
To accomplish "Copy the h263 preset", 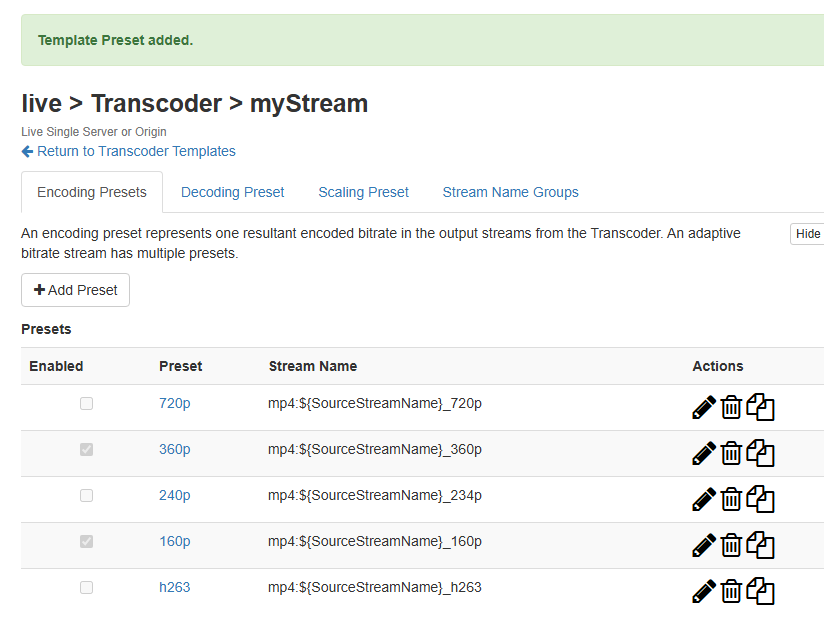I will tap(761, 591).
